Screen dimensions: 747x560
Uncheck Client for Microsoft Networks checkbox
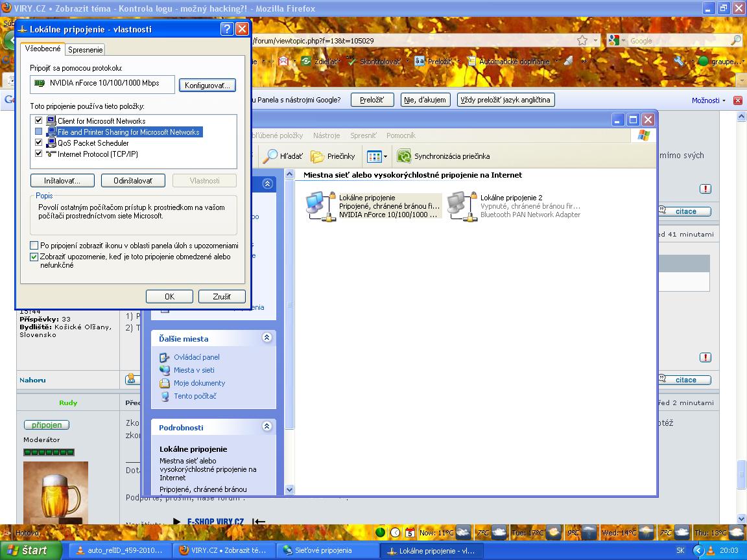click(39, 121)
